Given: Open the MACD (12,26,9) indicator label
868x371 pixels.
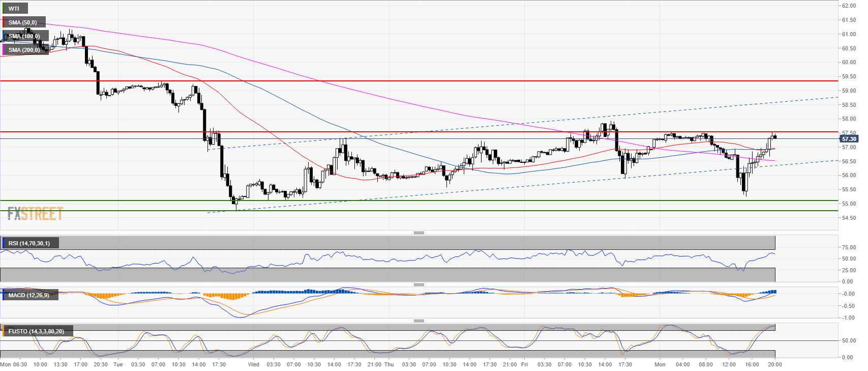Looking at the screenshot, I should [x=29, y=295].
